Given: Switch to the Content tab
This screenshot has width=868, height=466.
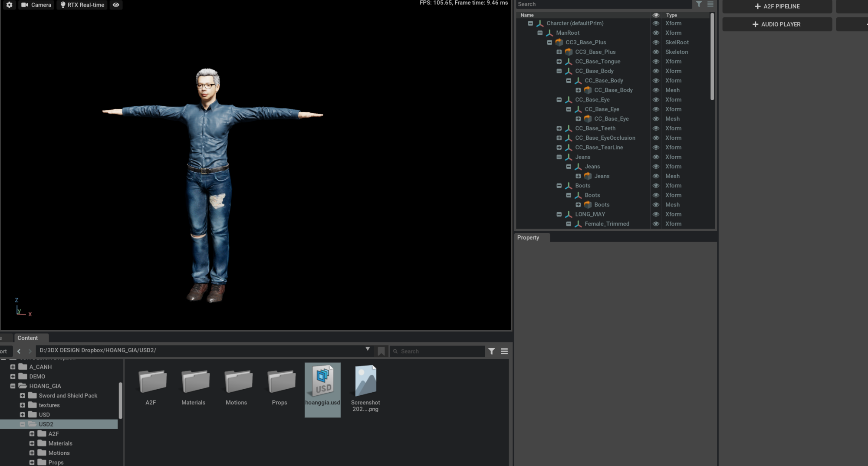Looking at the screenshot, I should click(28, 338).
